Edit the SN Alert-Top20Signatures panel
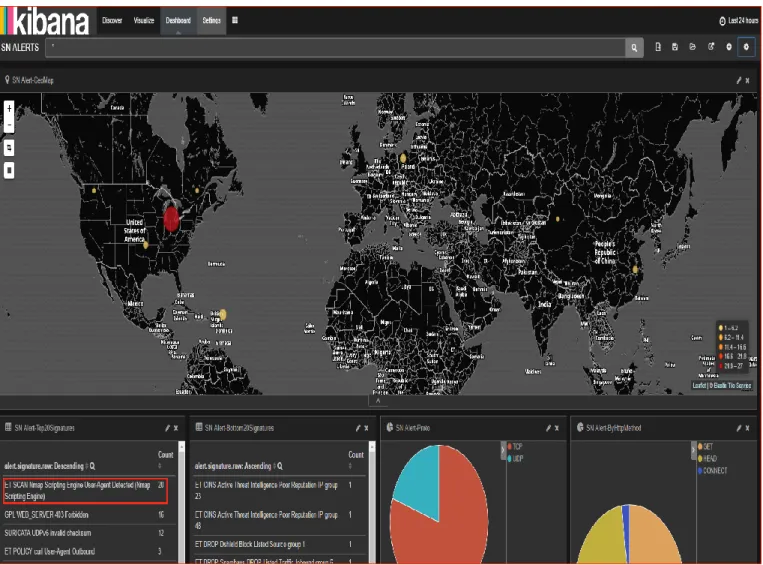Image resolution: width=763 pixels, height=565 pixels. coord(167,428)
